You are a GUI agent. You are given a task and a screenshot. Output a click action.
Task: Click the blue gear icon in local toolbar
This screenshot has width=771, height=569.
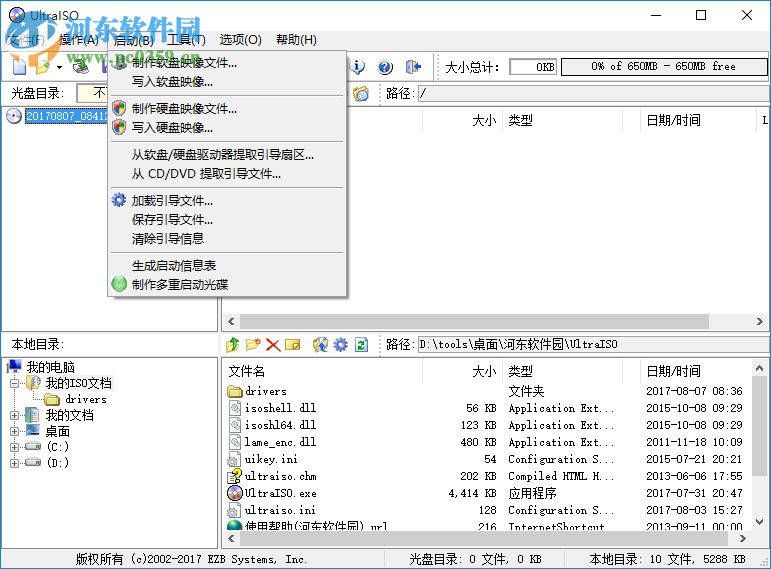(340, 344)
